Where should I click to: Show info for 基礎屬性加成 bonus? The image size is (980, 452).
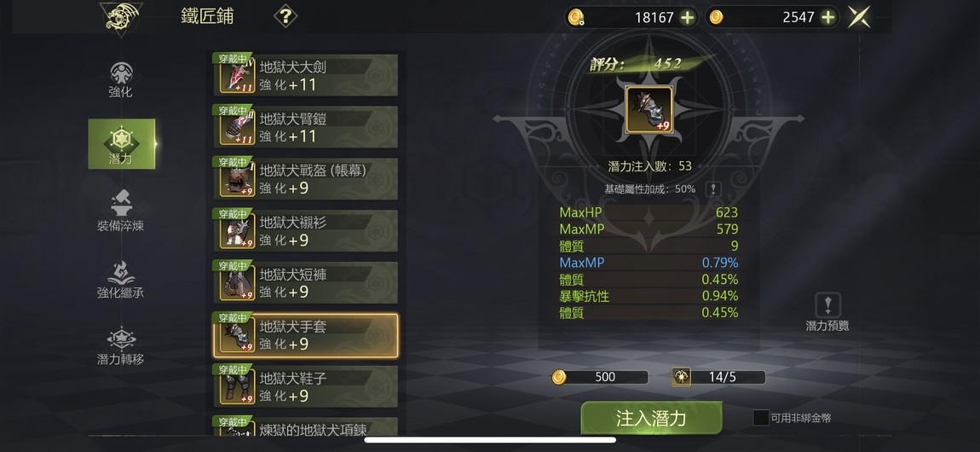click(713, 188)
